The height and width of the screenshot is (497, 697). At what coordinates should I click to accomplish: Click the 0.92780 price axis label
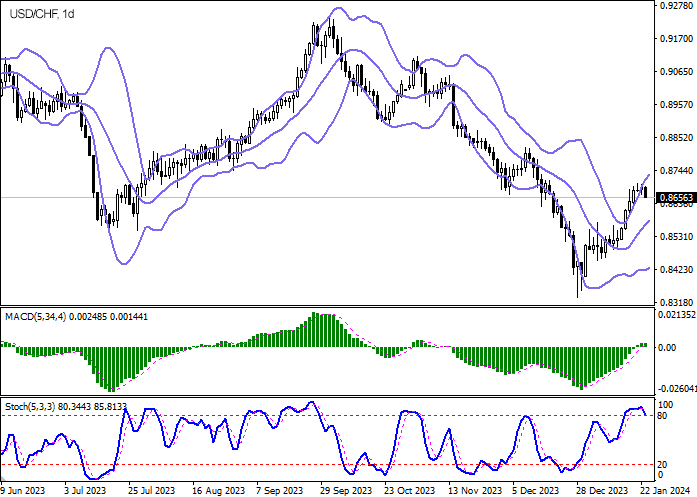(676, 6)
